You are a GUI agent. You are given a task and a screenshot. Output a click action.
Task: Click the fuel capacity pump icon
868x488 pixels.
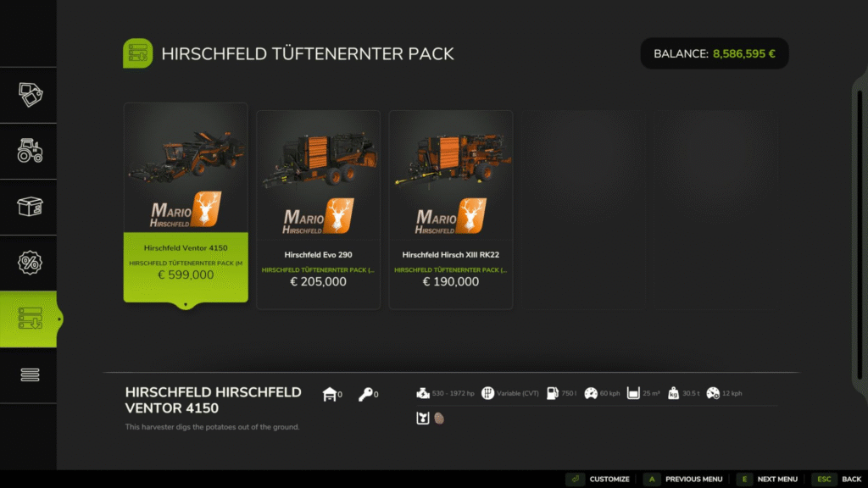(553, 393)
